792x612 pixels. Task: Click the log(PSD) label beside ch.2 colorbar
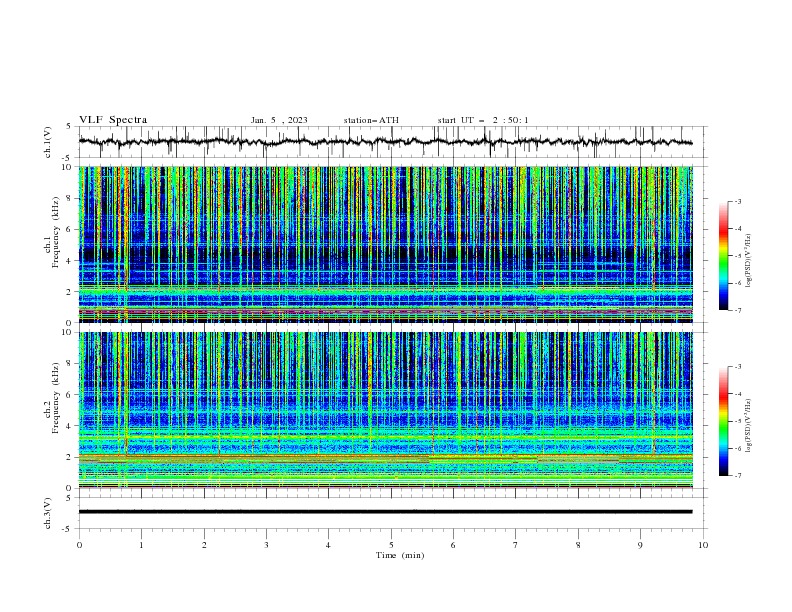(x=748, y=426)
